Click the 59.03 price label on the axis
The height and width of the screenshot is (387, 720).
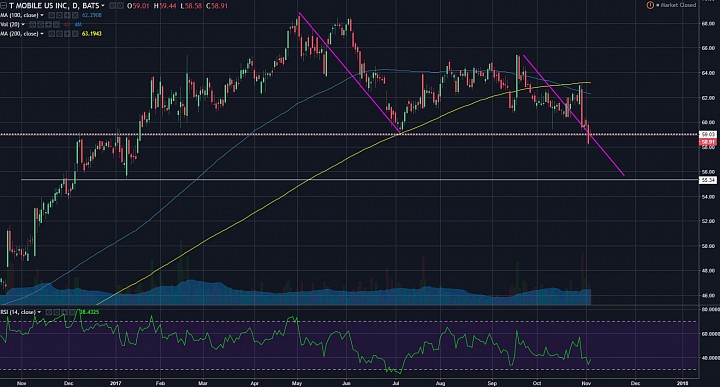(x=708, y=135)
